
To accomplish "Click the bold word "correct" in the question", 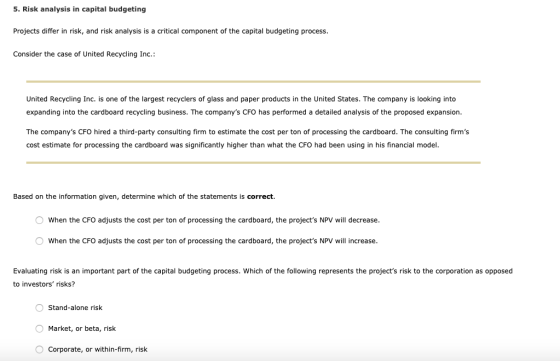I will point(260,196).
